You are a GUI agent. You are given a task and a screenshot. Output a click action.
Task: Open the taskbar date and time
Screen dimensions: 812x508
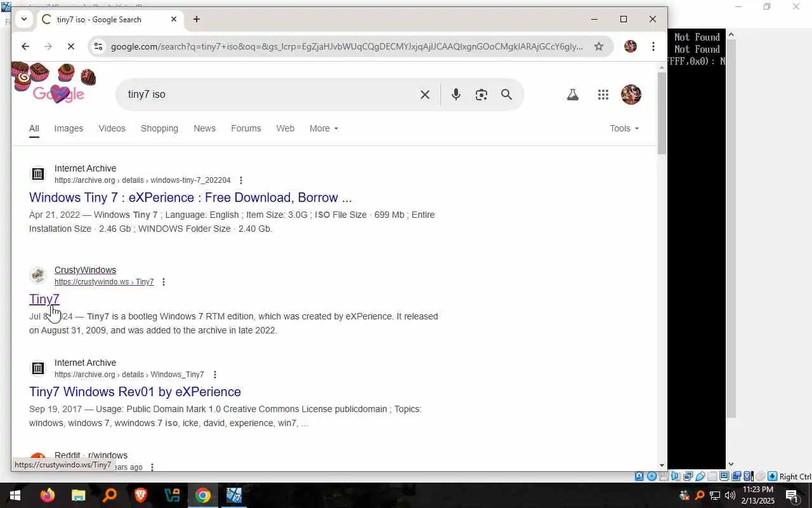pyautogui.click(x=758, y=495)
